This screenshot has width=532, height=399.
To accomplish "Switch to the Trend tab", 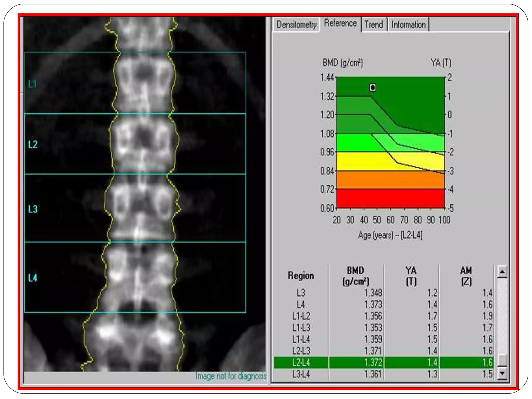I will [x=374, y=25].
